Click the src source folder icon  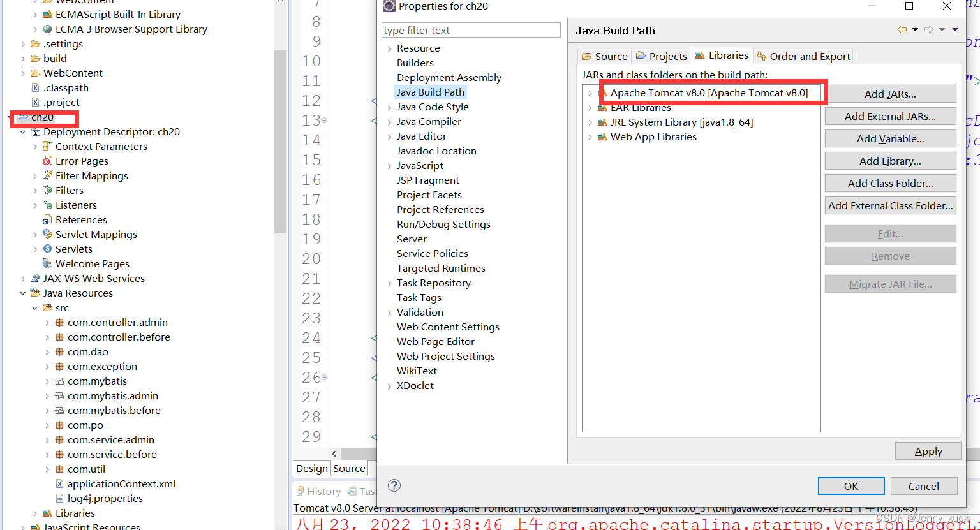point(47,308)
